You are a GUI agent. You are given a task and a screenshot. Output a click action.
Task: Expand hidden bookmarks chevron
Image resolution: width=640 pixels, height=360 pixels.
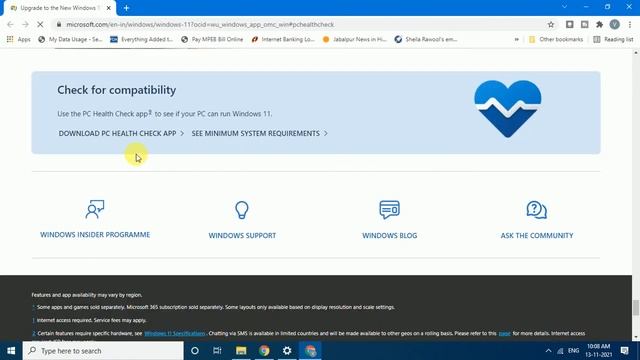click(517, 39)
